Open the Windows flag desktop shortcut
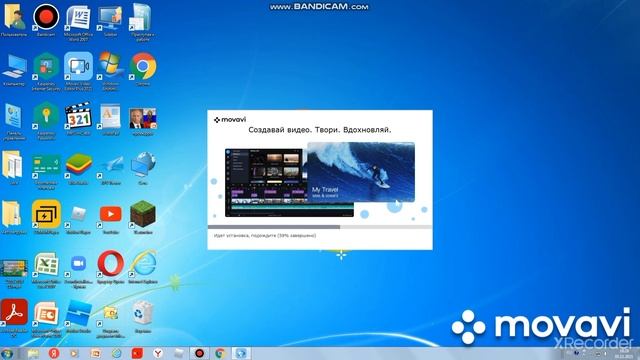Screen dimensions: 640x360 pyautogui.click(x=110, y=66)
